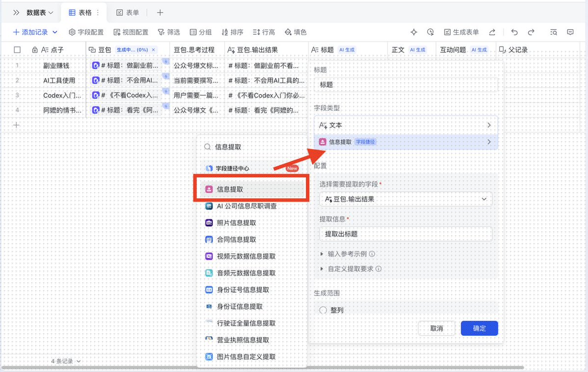Select the 整列 radio button
Screen dimensions: 588x372
click(x=323, y=310)
